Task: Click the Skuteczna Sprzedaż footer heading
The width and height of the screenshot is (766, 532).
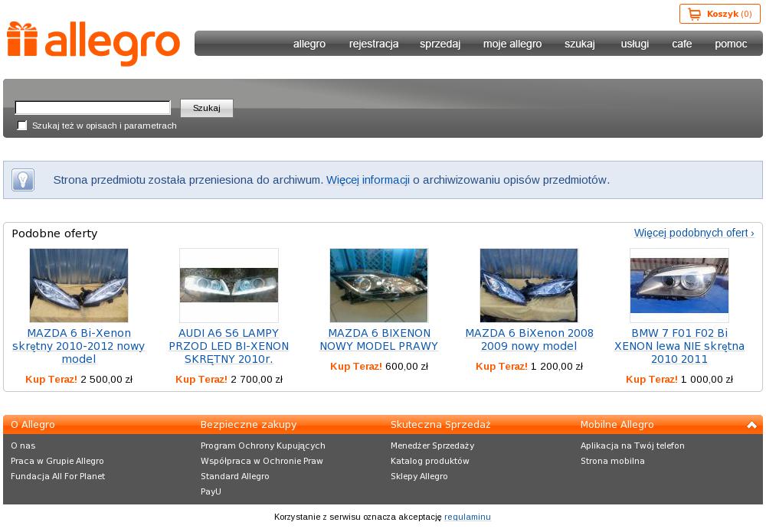Action: point(440,425)
